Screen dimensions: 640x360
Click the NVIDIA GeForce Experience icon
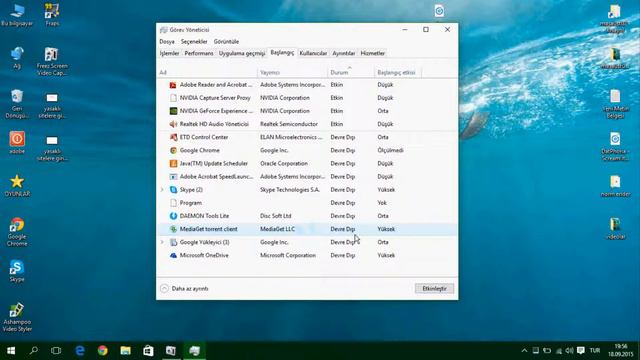(173, 111)
